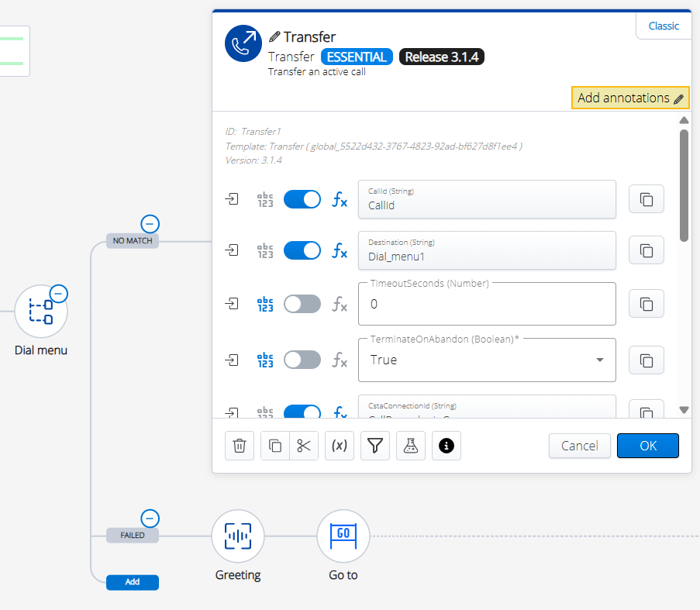The image size is (700, 610).
Task: Collapse the NO MATCH branch
Action: click(x=150, y=223)
